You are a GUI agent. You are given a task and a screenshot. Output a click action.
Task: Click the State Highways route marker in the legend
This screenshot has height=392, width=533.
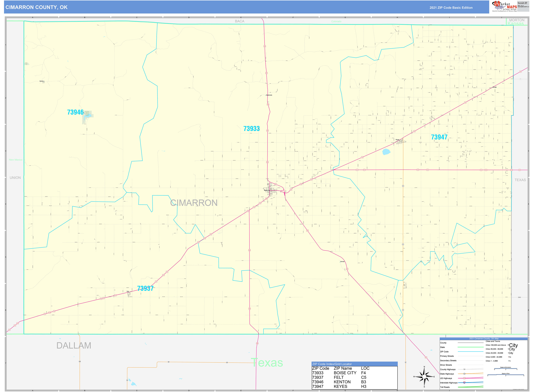(464, 374)
